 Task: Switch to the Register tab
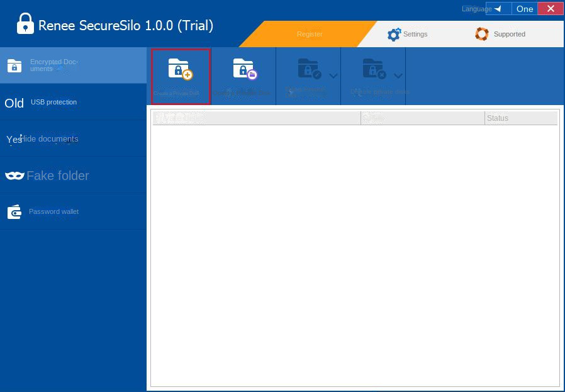pyautogui.click(x=309, y=34)
